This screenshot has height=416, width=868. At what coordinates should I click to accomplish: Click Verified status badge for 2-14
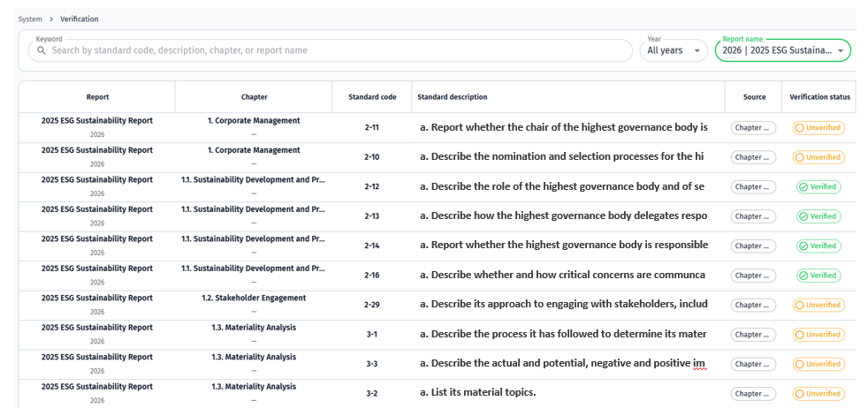(x=819, y=246)
